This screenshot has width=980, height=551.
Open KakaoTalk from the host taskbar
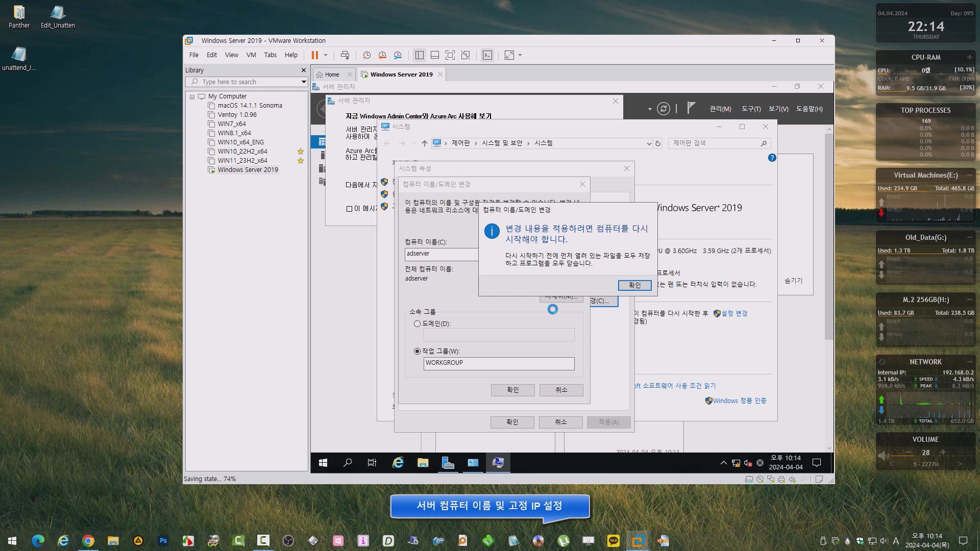coord(613,541)
